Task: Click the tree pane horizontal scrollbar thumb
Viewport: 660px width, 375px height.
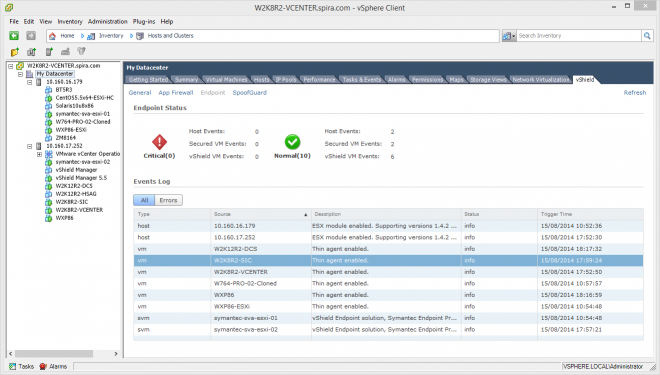Action: [x=54, y=354]
